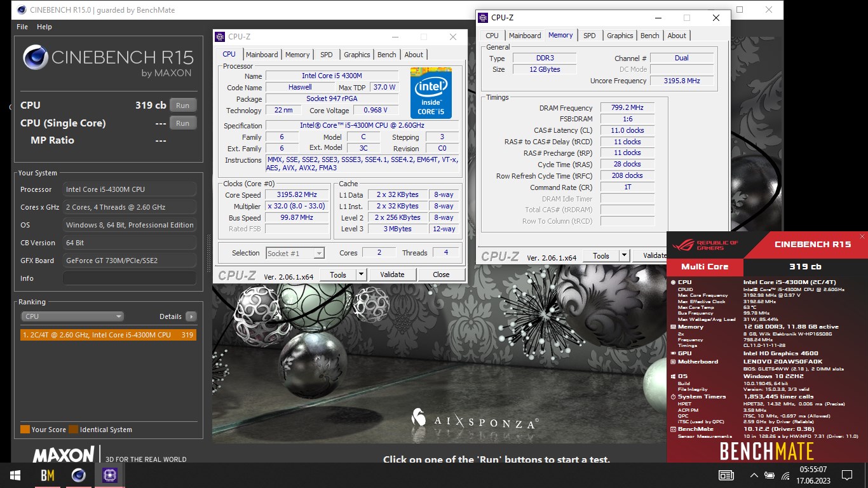Click the MAXON logo in the footer

(64, 455)
